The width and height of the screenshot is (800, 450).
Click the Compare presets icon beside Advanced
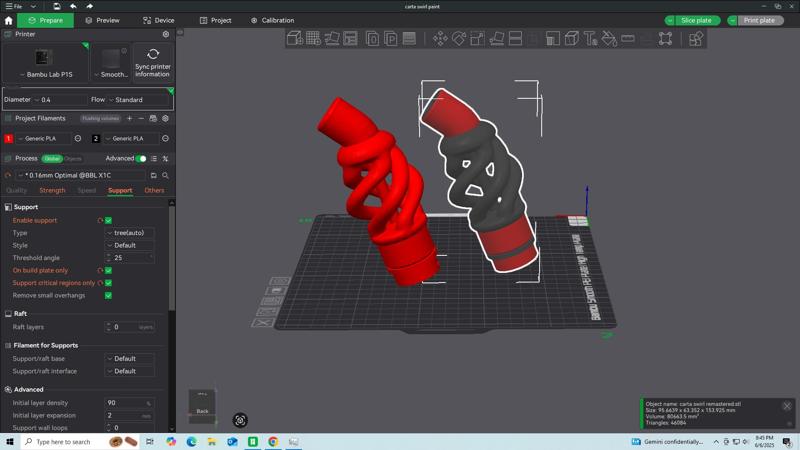pyautogui.click(x=165, y=159)
